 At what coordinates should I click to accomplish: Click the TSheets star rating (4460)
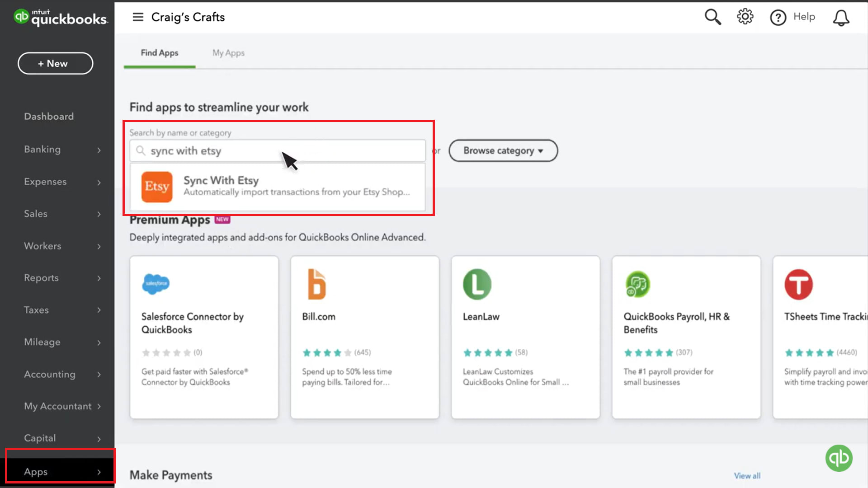click(821, 352)
